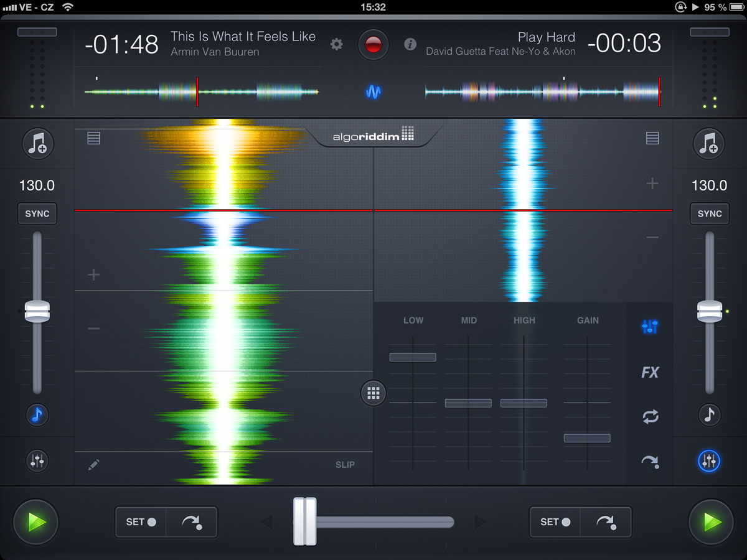This screenshot has height=560, width=747.
Task: Select the pencil edit icon
Action: (94, 464)
